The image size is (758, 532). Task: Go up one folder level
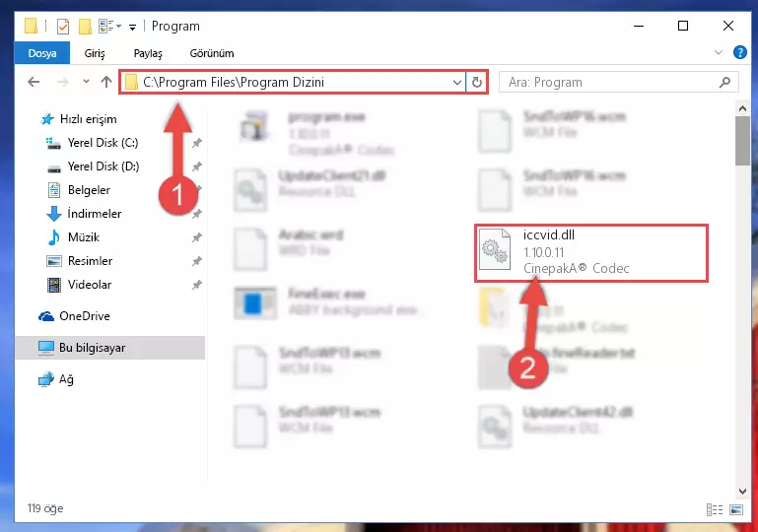click(106, 82)
